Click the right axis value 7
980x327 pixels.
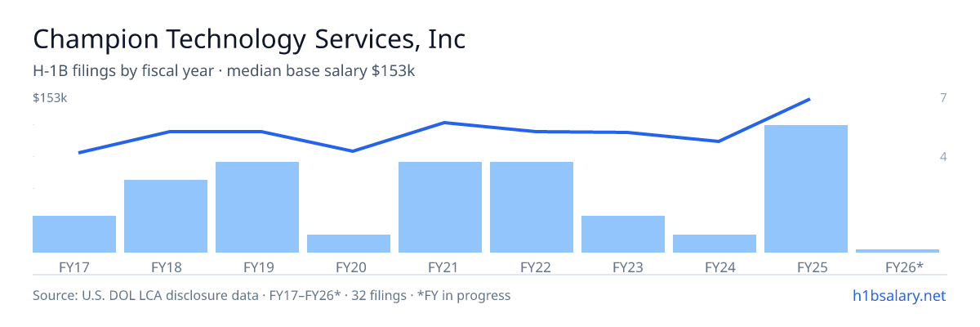(943, 98)
